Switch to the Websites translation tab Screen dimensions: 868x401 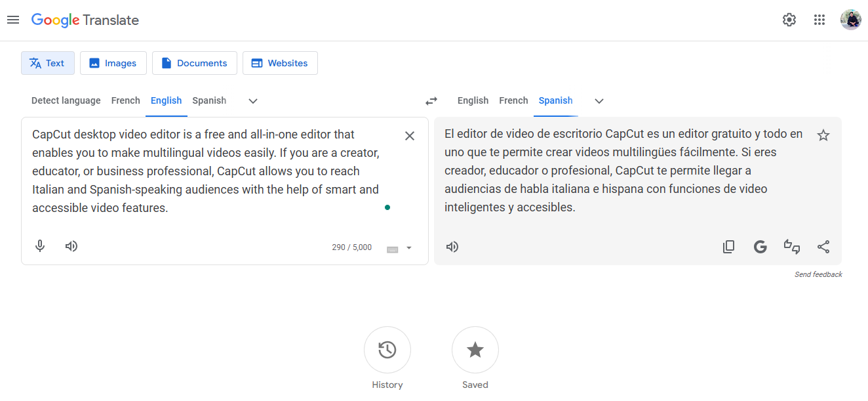coord(280,62)
